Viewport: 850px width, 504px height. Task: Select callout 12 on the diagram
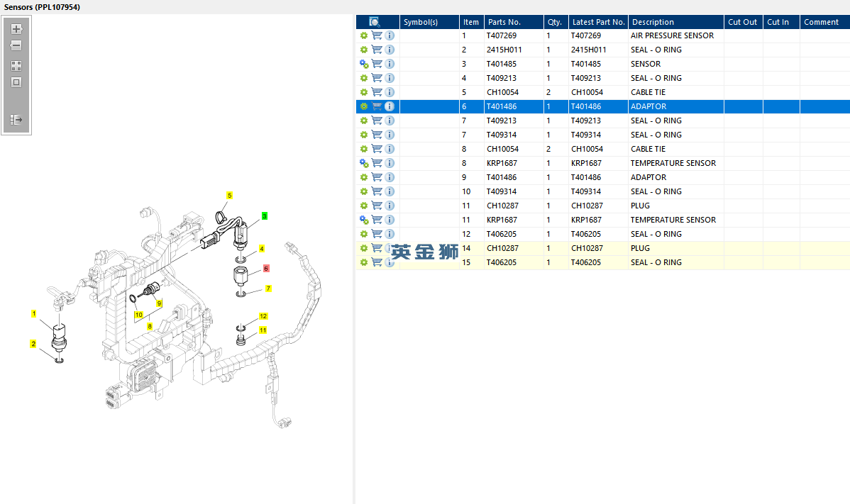[x=263, y=316]
